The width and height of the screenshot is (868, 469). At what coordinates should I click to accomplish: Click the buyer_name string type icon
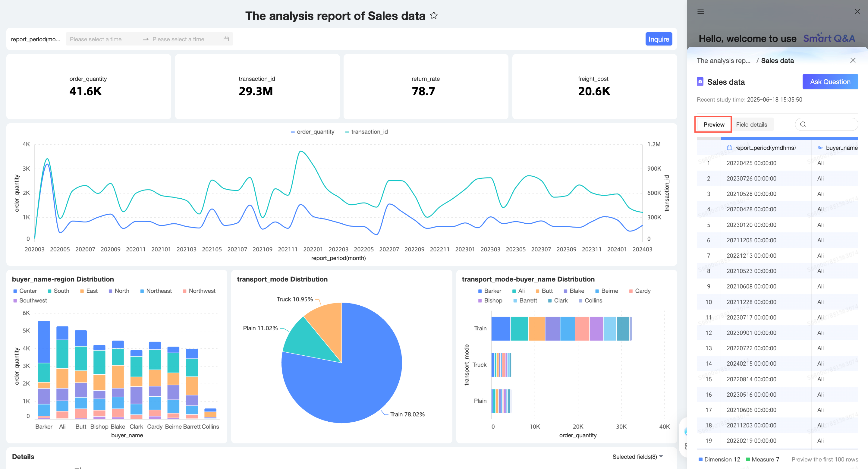(x=820, y=148)
